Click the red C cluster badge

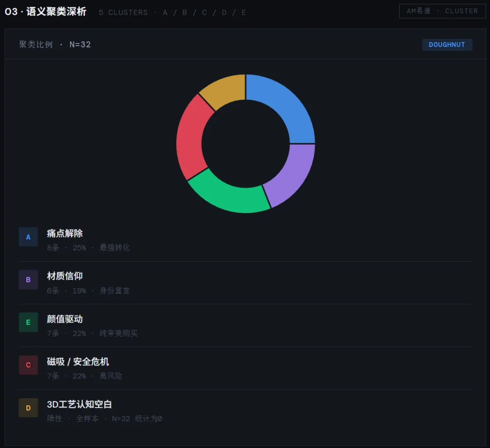tap(28, 365)
